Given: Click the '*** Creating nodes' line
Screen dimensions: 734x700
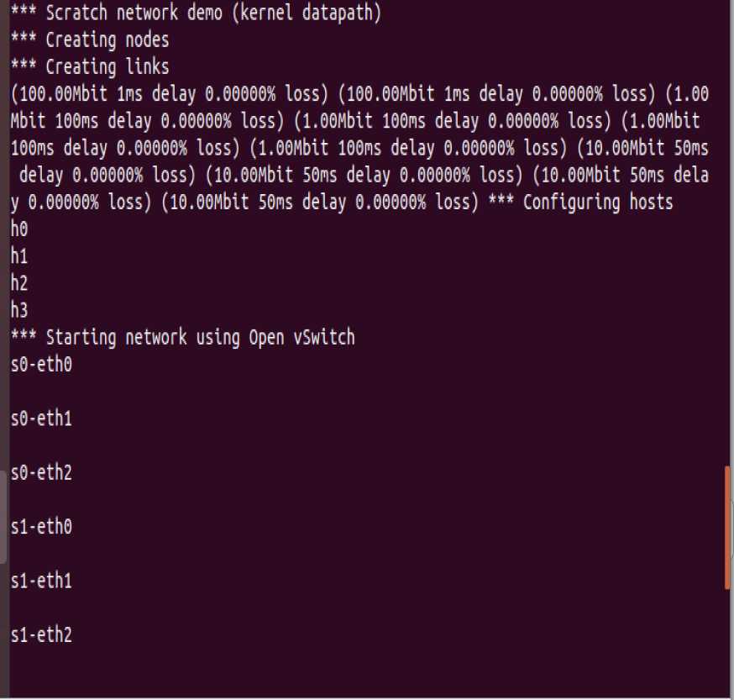Looking at the screenshot, I should [x=90, y=39].
